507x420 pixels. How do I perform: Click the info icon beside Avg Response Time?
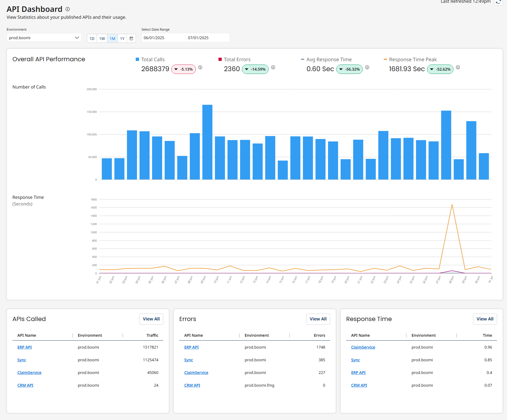pos(367,67)
